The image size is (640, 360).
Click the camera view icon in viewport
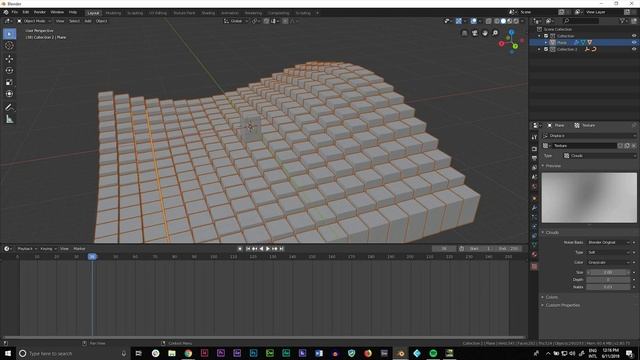[475, 33]
